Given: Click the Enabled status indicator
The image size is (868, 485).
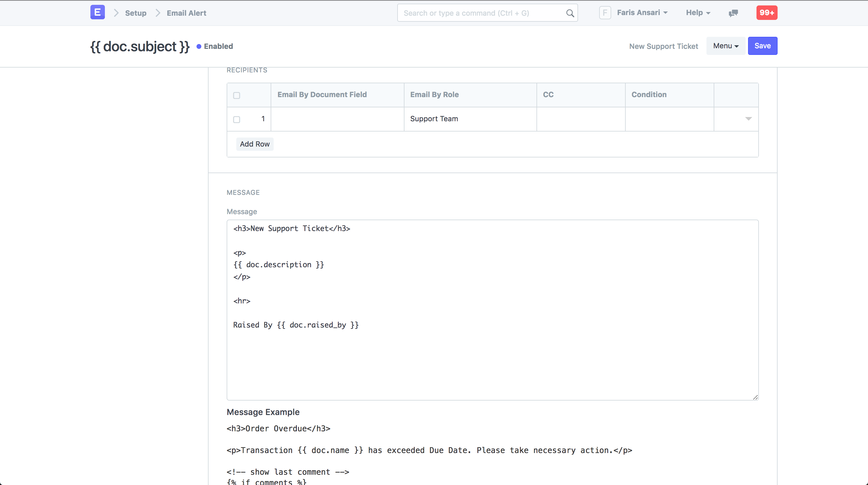Looking at the screenshot, I should 215,46.
